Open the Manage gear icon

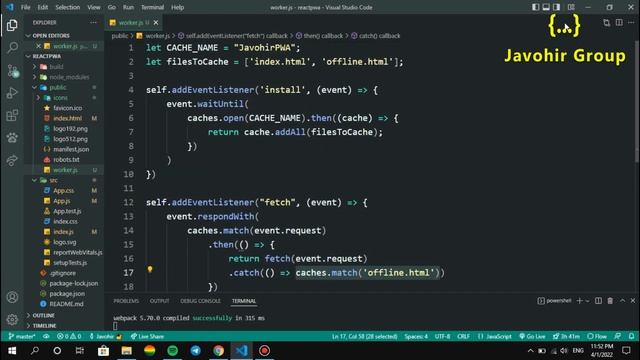pyautogui.click(x=12, y=319)
